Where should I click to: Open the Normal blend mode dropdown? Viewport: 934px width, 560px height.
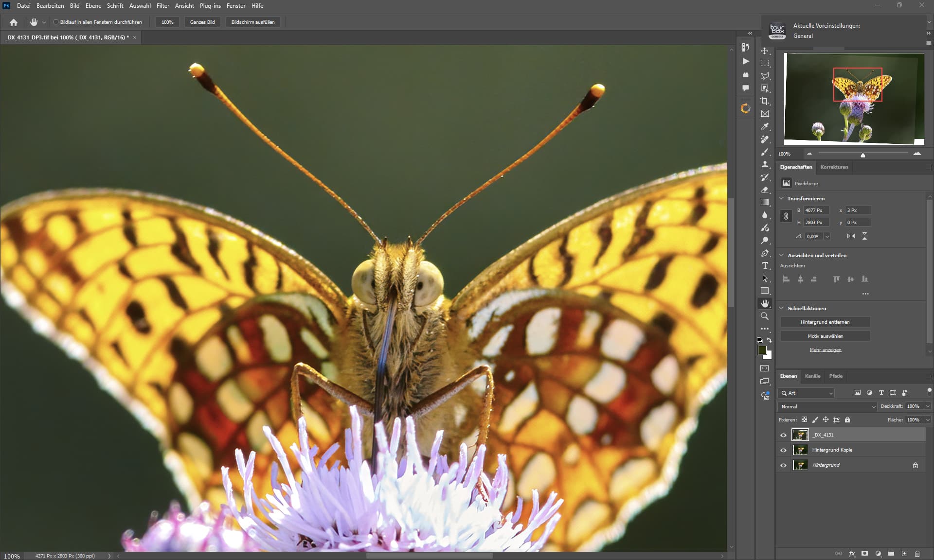tap(827, 406)
